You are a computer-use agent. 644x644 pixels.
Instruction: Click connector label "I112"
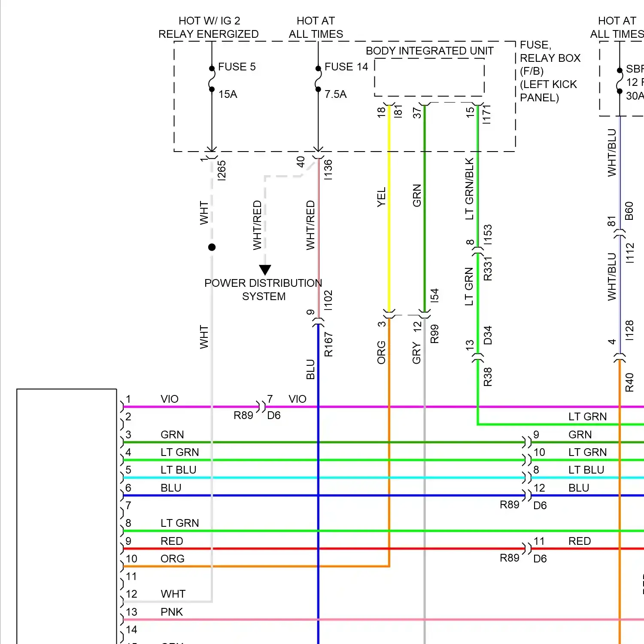click(629, 253)
